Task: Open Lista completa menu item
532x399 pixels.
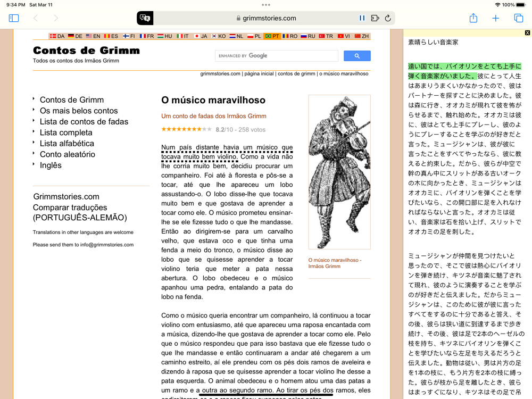Action: pyautogui.click(x=66, y=132)
